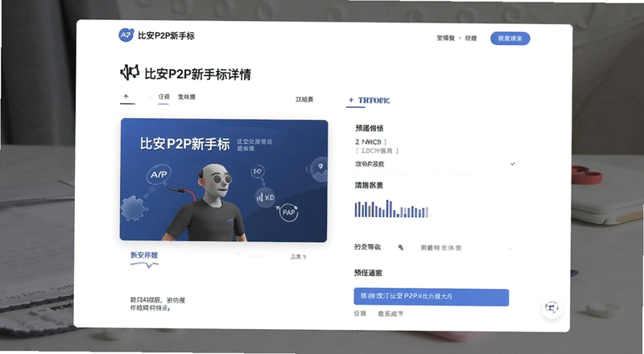
Task: Click the A/P bubble icon in banner
Action: coord(159,175)
